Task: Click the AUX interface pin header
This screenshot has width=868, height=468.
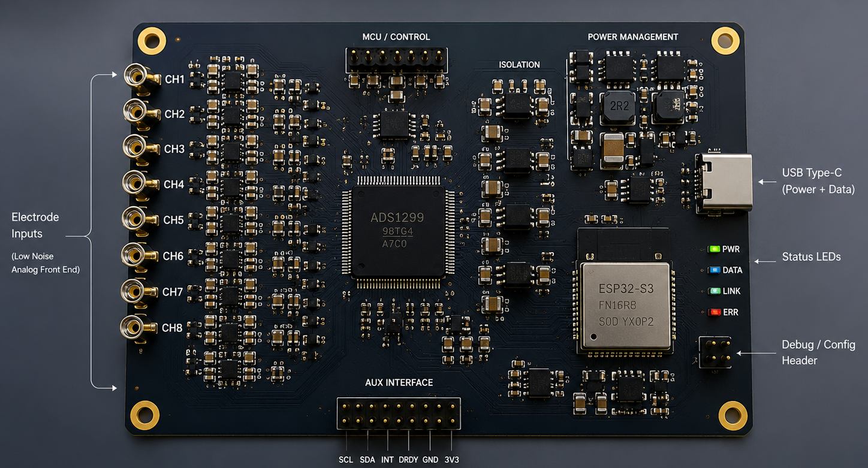Action: pos(399,413)
